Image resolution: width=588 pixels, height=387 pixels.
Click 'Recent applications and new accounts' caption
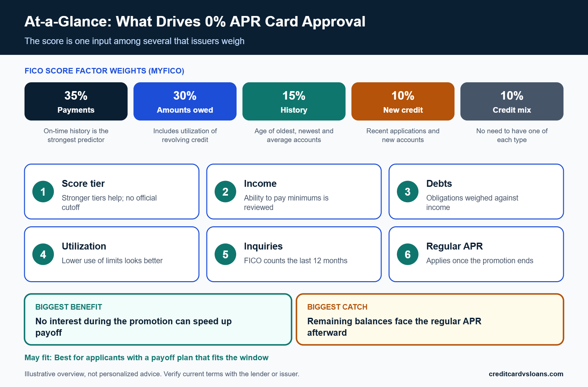tap(403, 135)
